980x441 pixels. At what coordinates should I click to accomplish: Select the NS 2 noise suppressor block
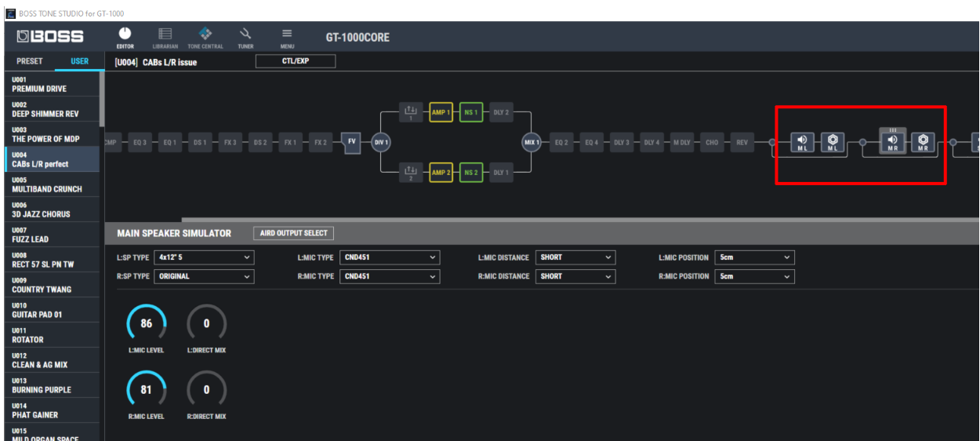coord(471,173)
